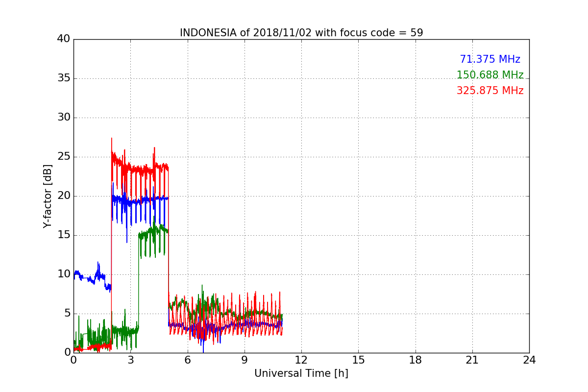Click the x-axis tick label 9
The height and width of the screenshot is (392, 588).
(245, 360)
